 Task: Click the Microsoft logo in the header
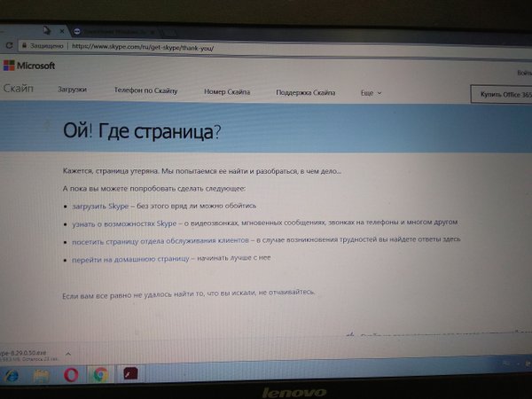[29, 66]
